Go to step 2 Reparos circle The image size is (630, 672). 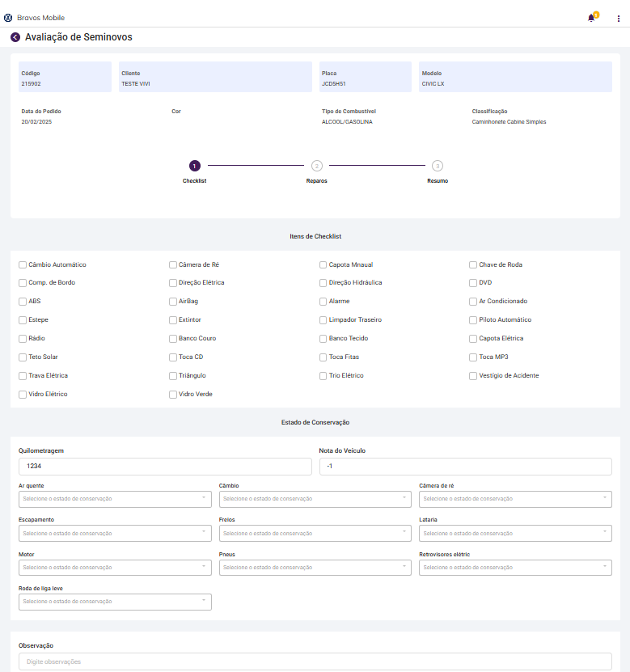[x=316, y=166]
